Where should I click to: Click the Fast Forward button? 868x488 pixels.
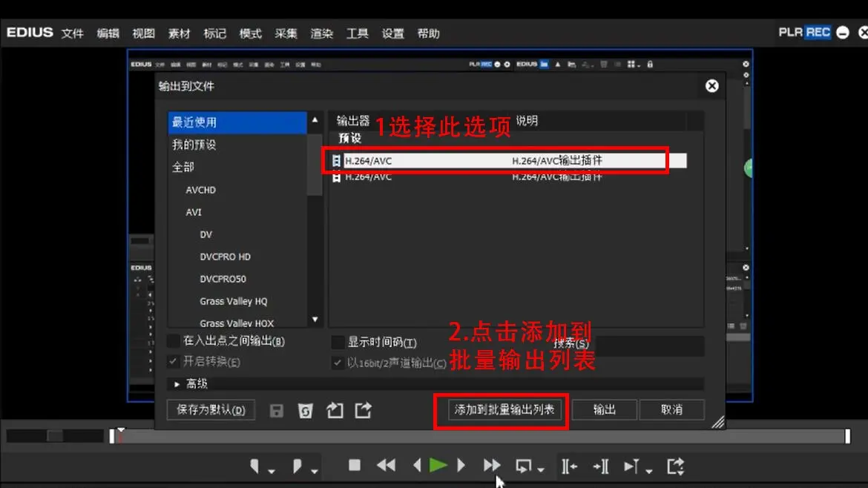pos(492,465)
